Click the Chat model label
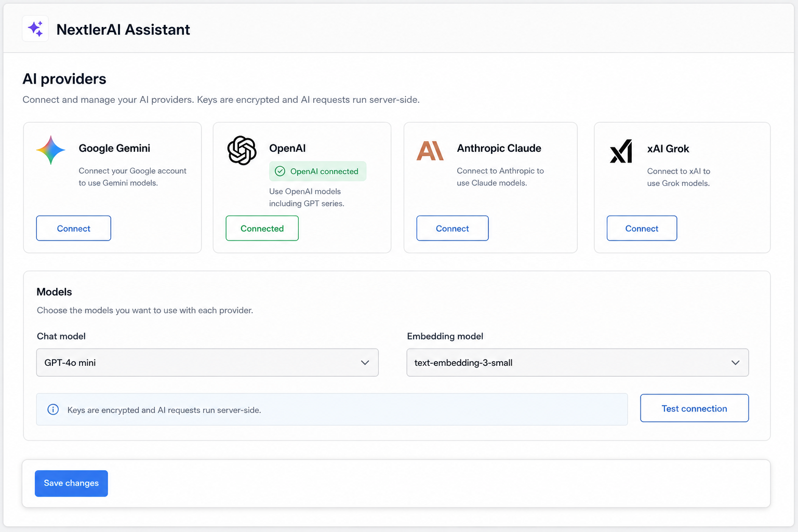The image size is (798, 532). 61,336
